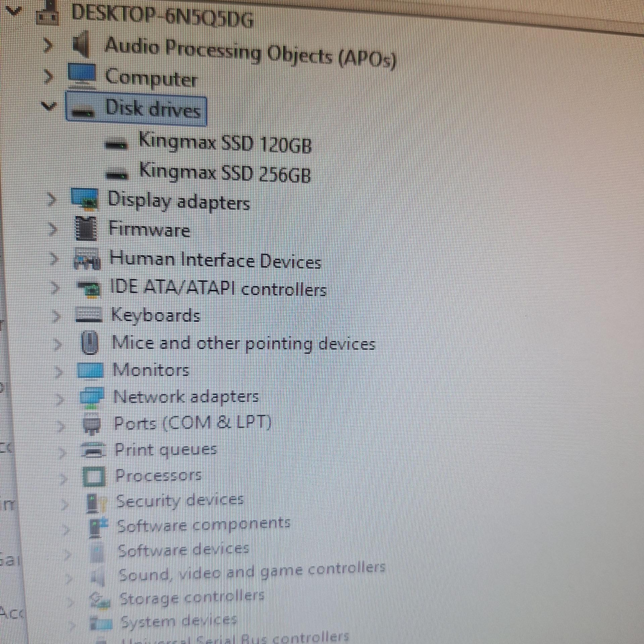Click the IDE ATA/ATAPI controllers icon
The image size is (644, 644).
pyautogui.click(x=89, y=289)
